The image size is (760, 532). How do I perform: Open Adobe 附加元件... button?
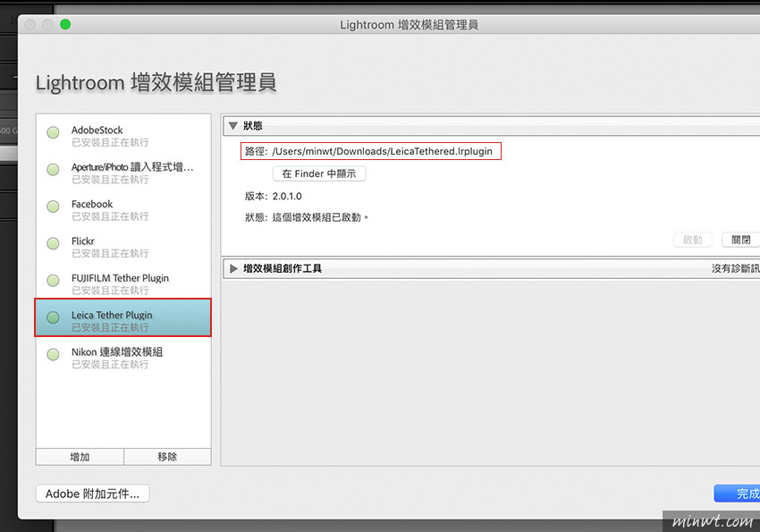(x=93, y=494)
